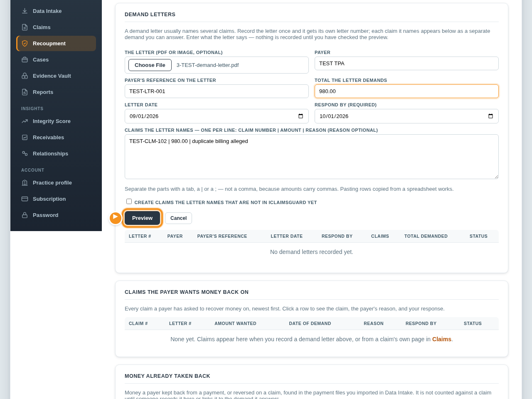Click the Choose File button
Screen dimensions: 532x399
(150, 65)
